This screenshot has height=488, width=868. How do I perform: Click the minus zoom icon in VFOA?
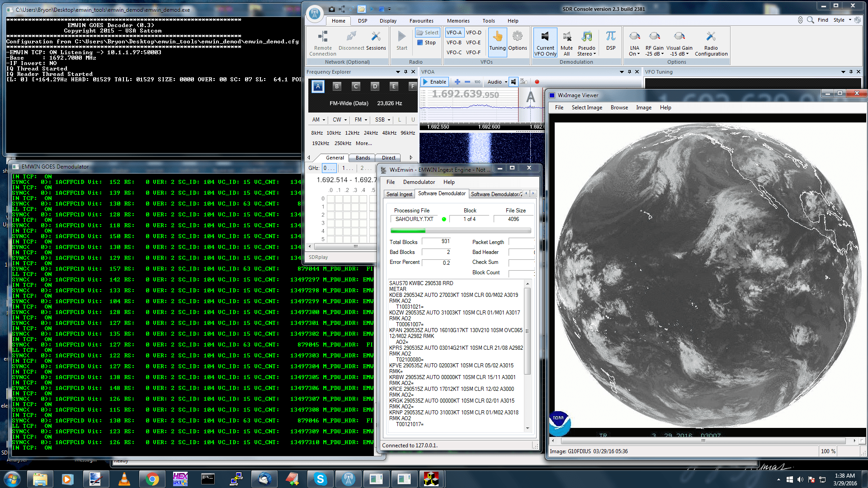[467, 82]
